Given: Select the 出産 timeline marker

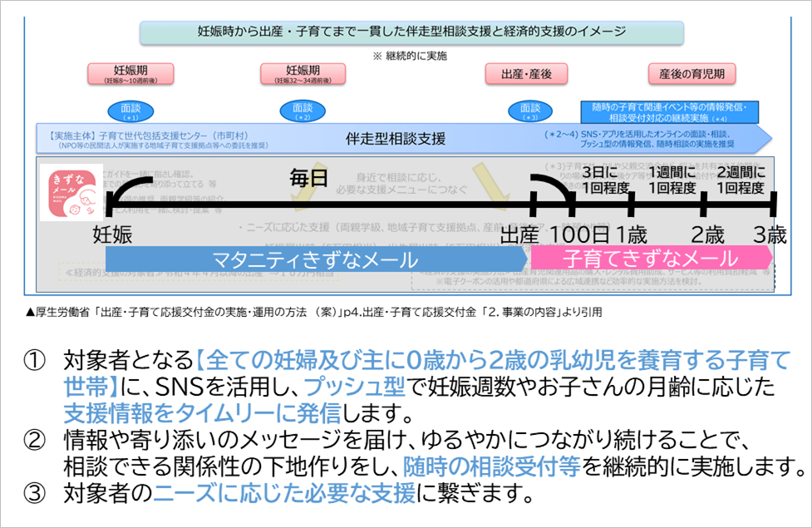Looking at the screenshot, I should (520, 234).
